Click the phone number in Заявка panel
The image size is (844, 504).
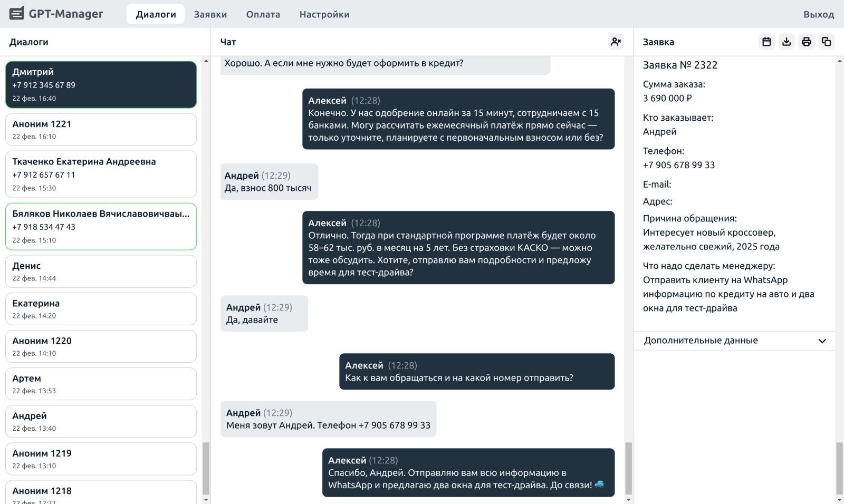[678, 165]
